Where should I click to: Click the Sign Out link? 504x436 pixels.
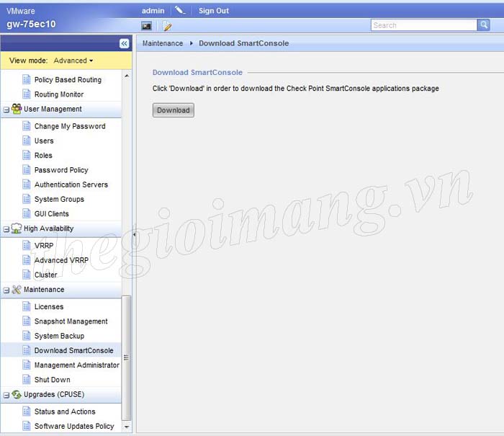coord(213,11)
